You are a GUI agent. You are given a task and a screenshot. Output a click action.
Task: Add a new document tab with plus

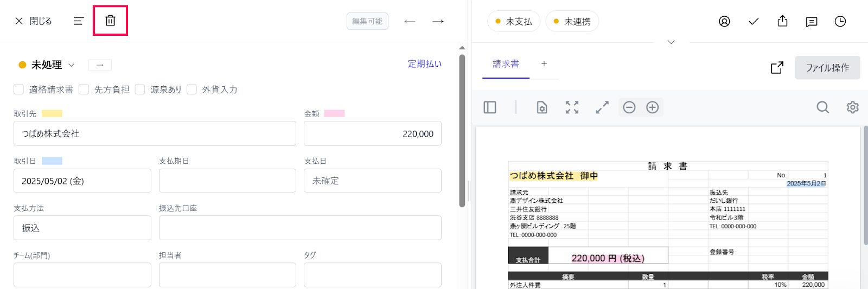(x=544, y=64)
